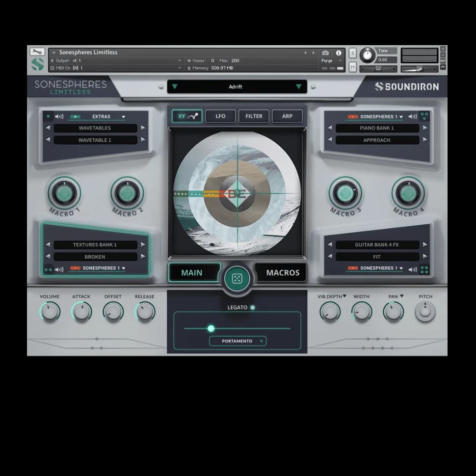
Task: Select the XY pad curve icon
Action: pyautogui.click(x=193, y=116)
